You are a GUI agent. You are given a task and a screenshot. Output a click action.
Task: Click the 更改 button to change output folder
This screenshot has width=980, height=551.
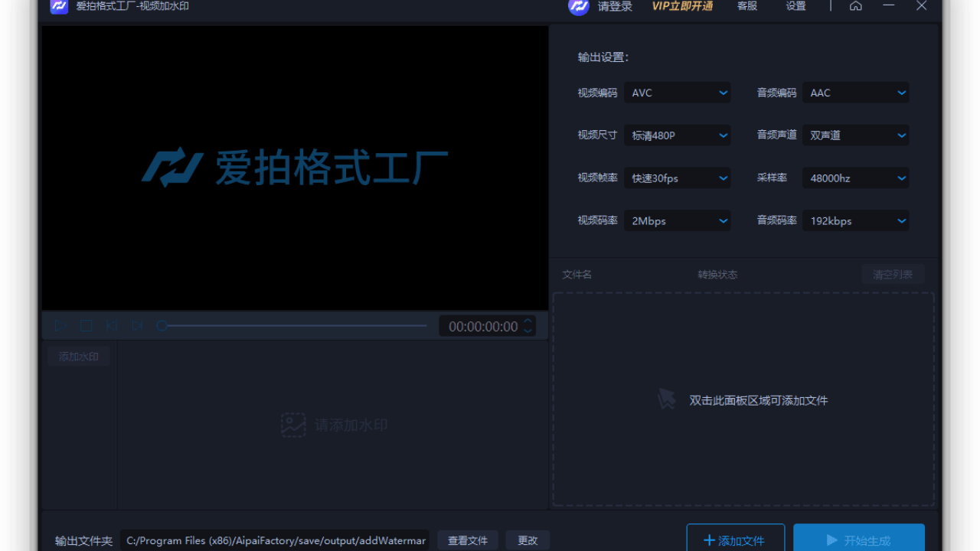tap(527, 540)
